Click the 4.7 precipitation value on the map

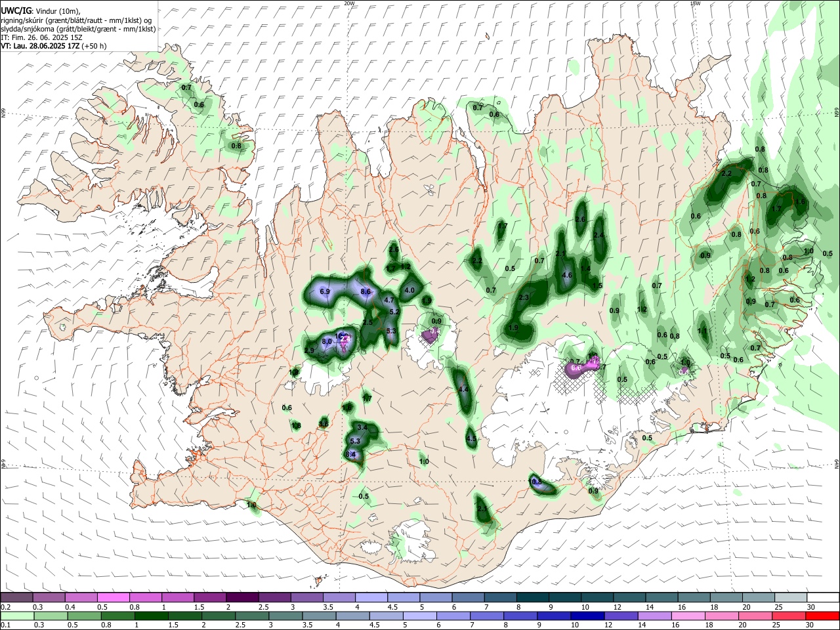point(389,301)
